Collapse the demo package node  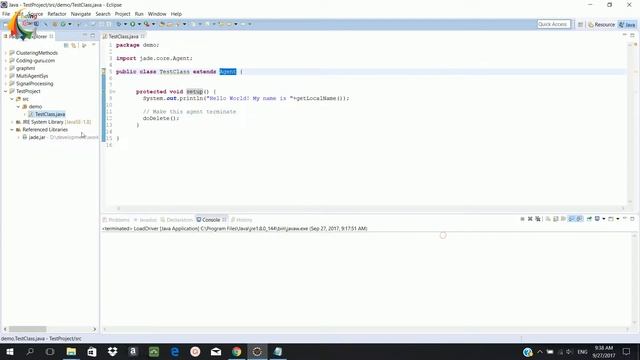pyautogui.click(x=18, y=107)
